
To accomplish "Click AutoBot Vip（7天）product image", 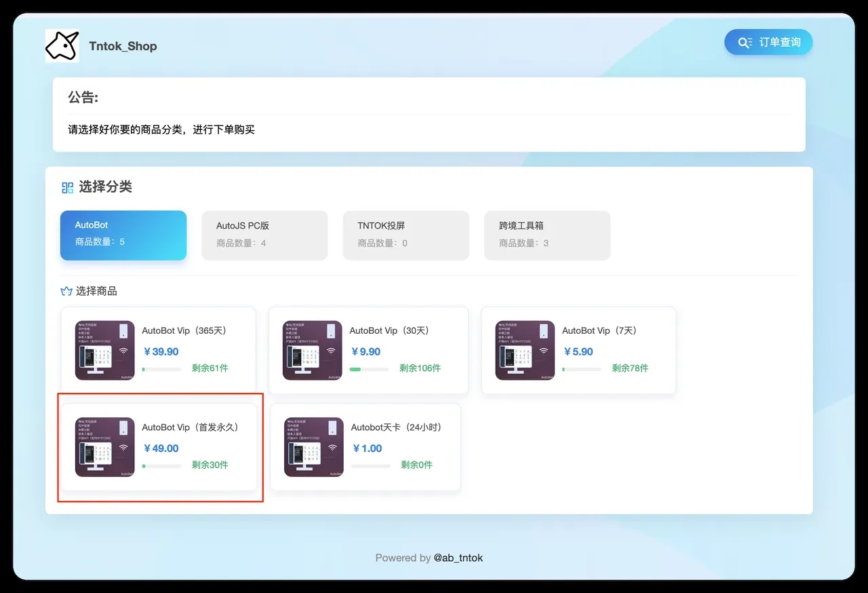I will tap(525, 350).
